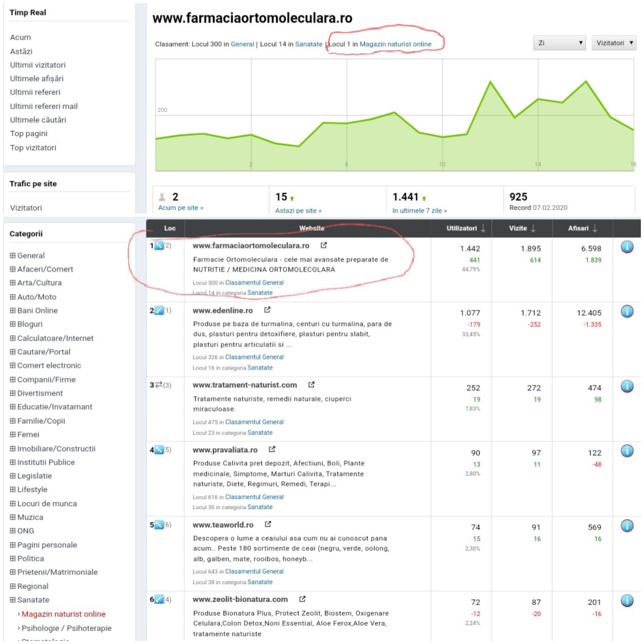The image size is (644, 644).
Task: Open www.teaworld.ro website link
Action: 223,525
